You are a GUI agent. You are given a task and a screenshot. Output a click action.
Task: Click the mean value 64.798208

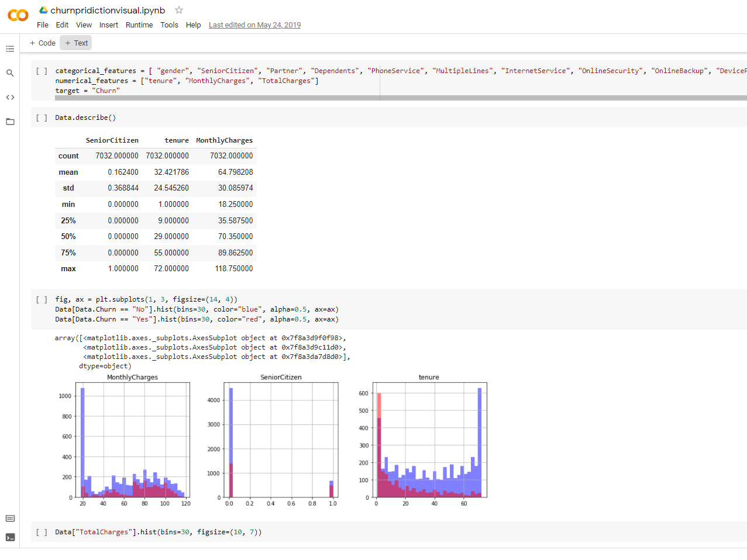[236, 172]
